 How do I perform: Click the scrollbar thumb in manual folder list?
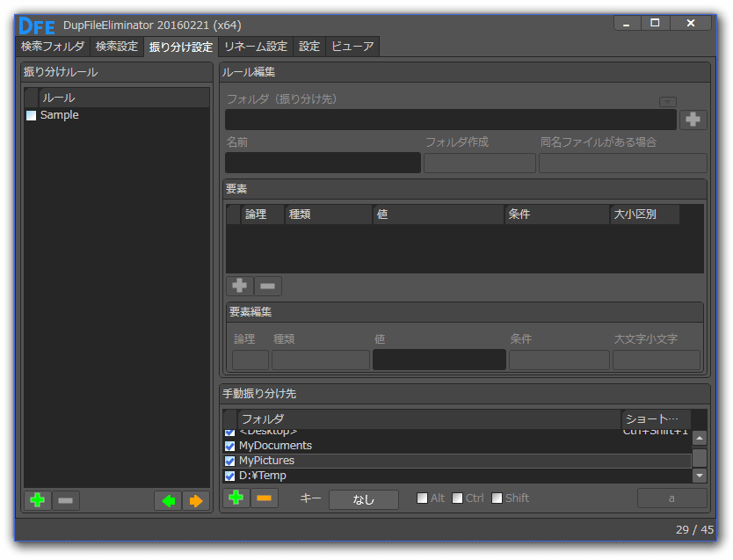tap(700, 458)
